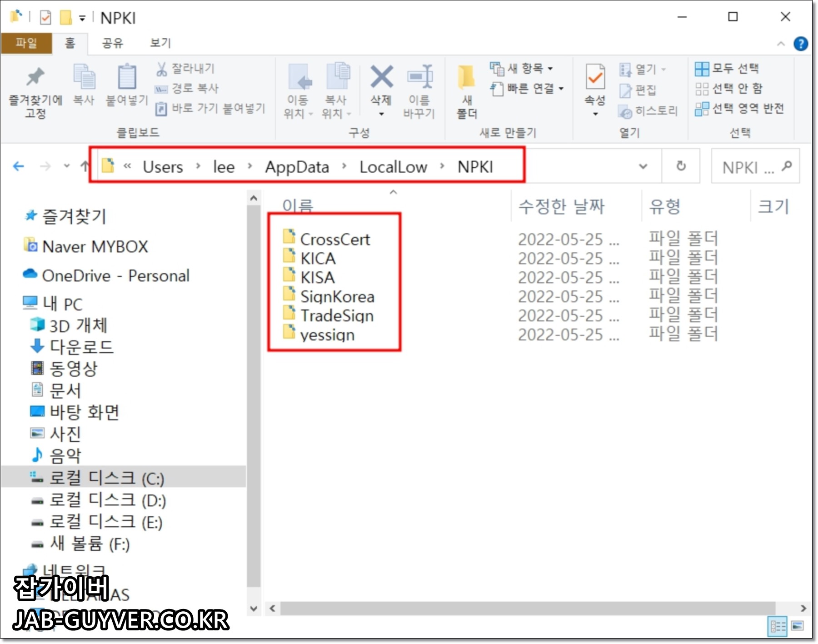Select all items

tap(727, 69)
